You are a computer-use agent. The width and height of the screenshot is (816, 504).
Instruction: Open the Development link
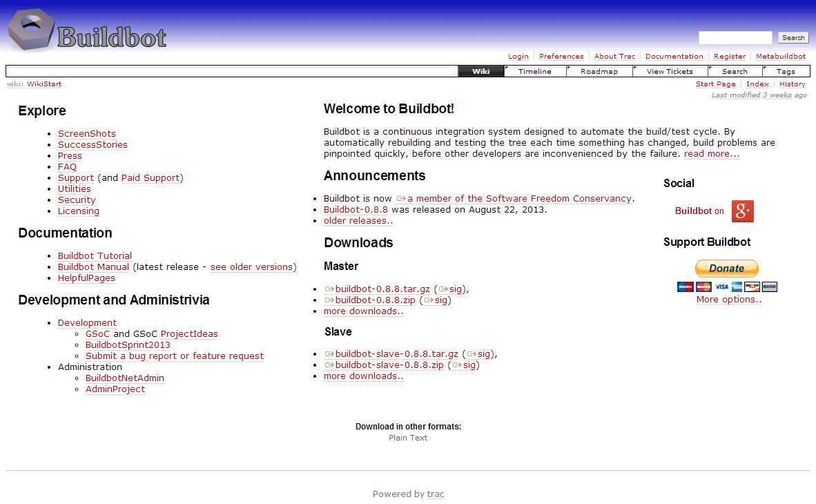(87, 323)
